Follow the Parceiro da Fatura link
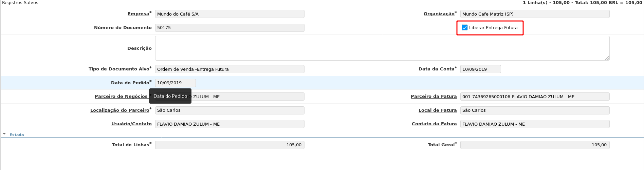 tap(434, 97)
